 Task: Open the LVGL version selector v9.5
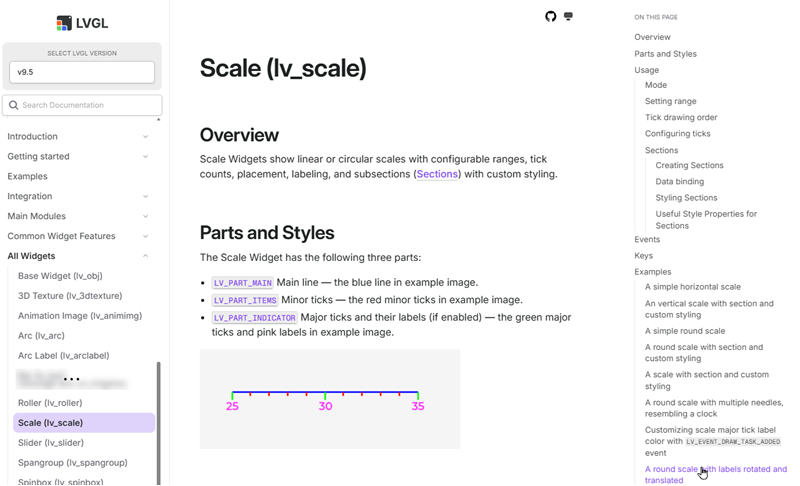tap(82, 72)
